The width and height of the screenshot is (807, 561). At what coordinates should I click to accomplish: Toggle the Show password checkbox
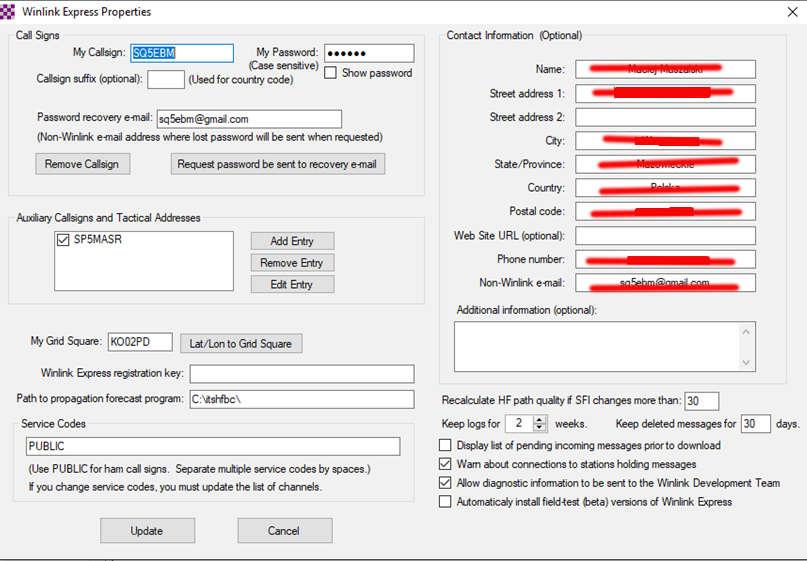click(330, 73)
